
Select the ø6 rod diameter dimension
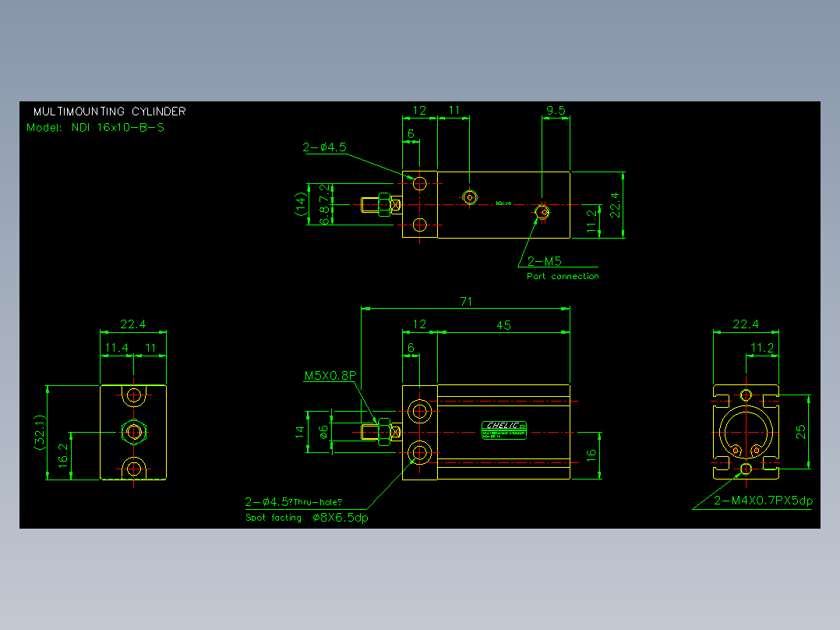point(323,432)
